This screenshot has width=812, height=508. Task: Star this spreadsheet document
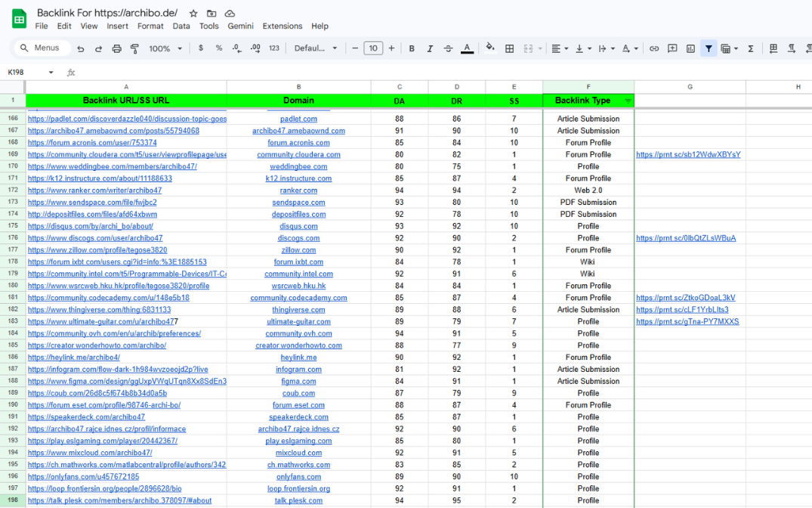pyautogui.click(x=193, y=14)
